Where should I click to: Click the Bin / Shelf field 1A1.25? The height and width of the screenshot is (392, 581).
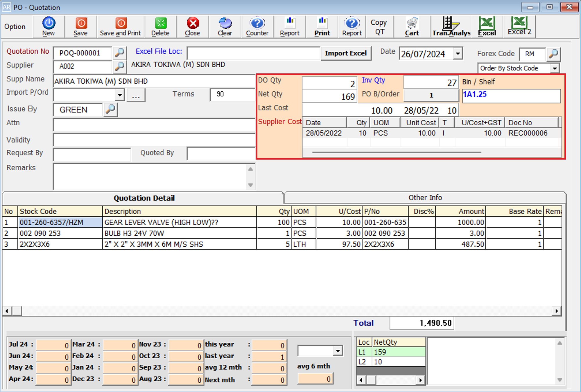tap(511, 95)
